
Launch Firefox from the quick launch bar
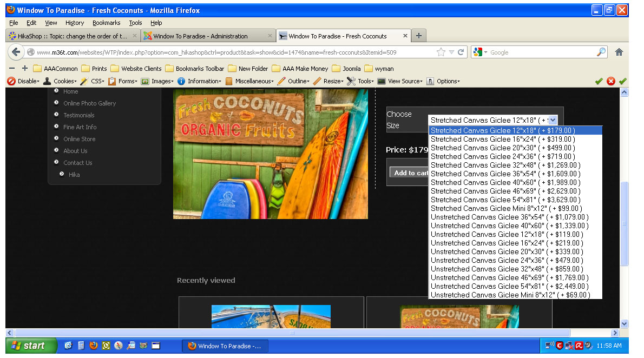93,346
